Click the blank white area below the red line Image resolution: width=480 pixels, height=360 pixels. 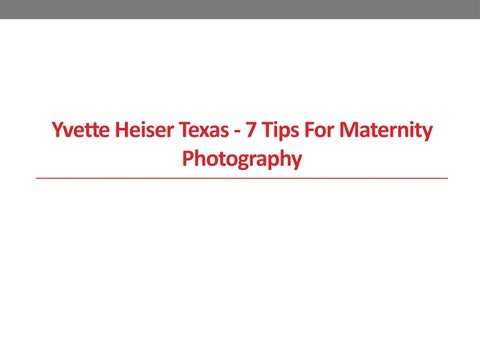[240, 267]
